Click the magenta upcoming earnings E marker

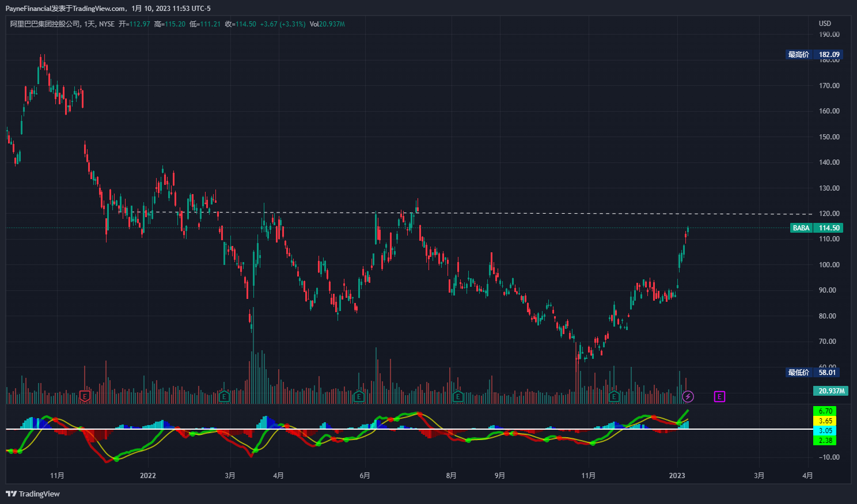point(719,396)
